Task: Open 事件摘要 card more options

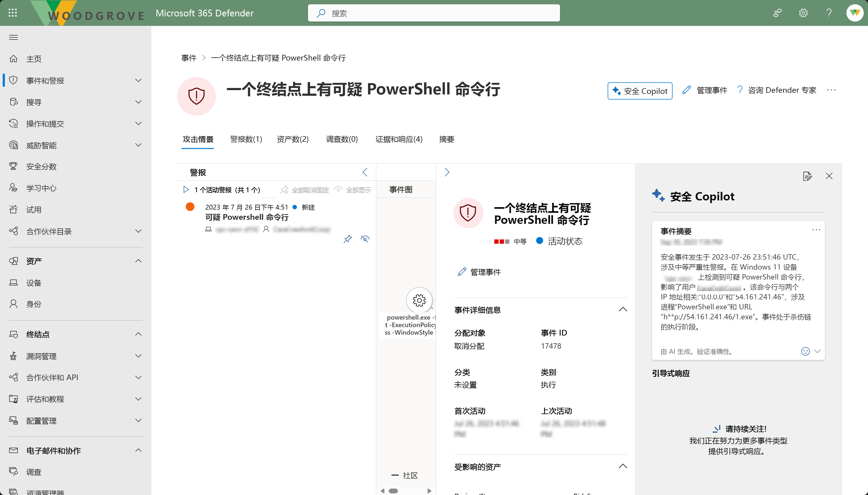Action: point(816,230)
